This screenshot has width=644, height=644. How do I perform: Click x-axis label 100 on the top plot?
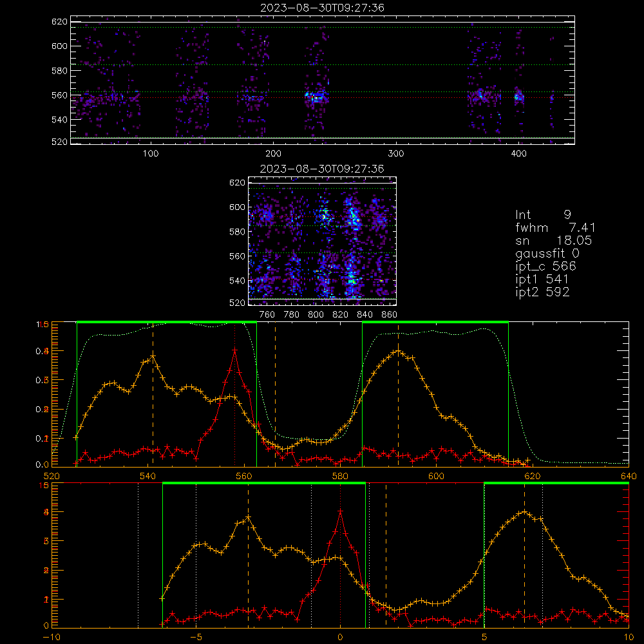151,154
